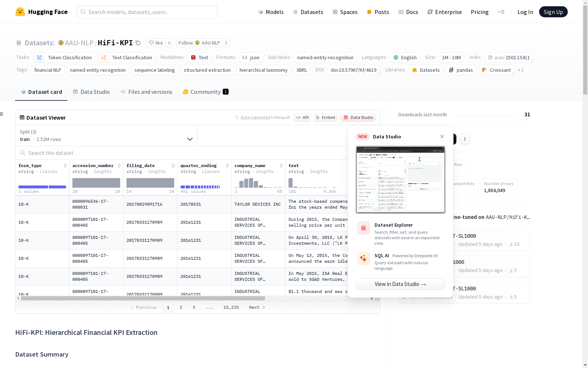Click the XBRL tag
The width and height of the screenshot is (588, 368).
pos(302,70)
